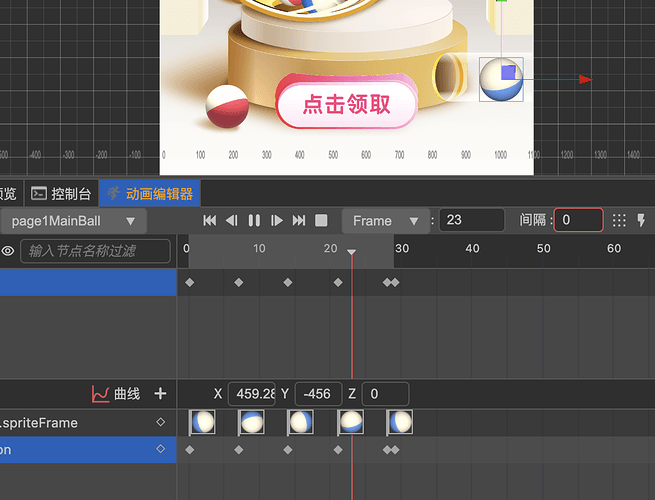Step back to previous frame
This screenshot has width=655, height=500.
(x=232, y=221)
